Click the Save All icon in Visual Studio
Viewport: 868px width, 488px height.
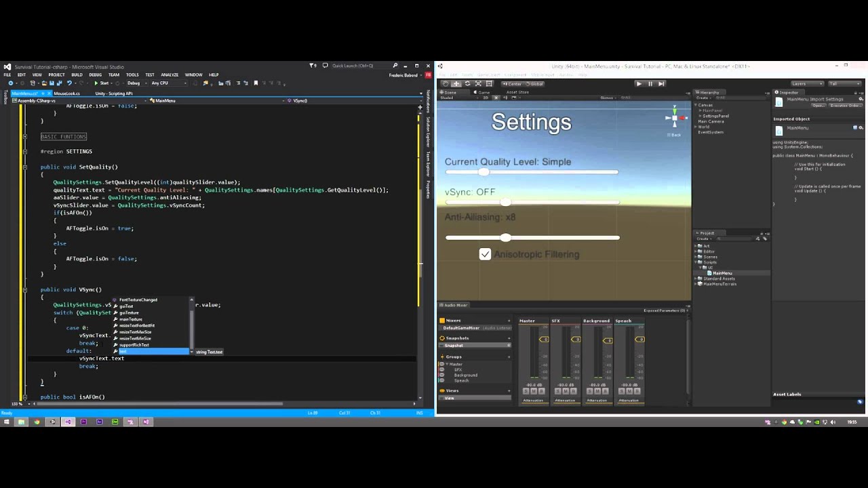coord(60,83)
